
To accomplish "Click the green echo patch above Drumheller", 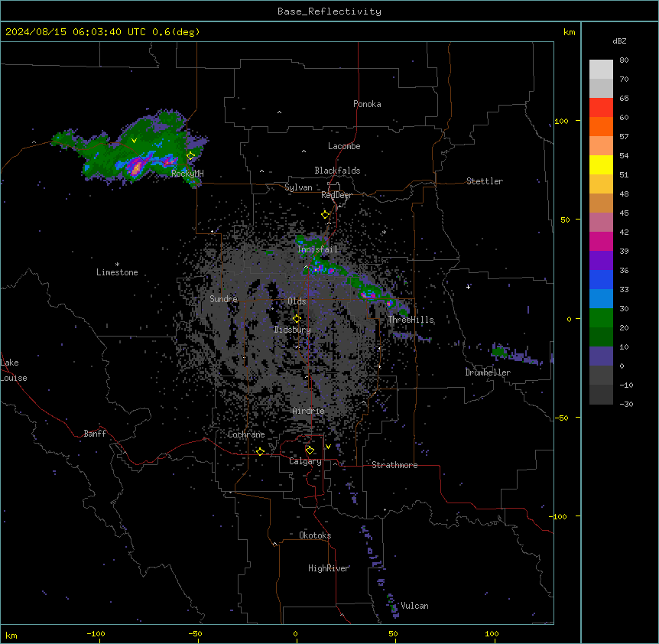I will [x=499, y=351].
